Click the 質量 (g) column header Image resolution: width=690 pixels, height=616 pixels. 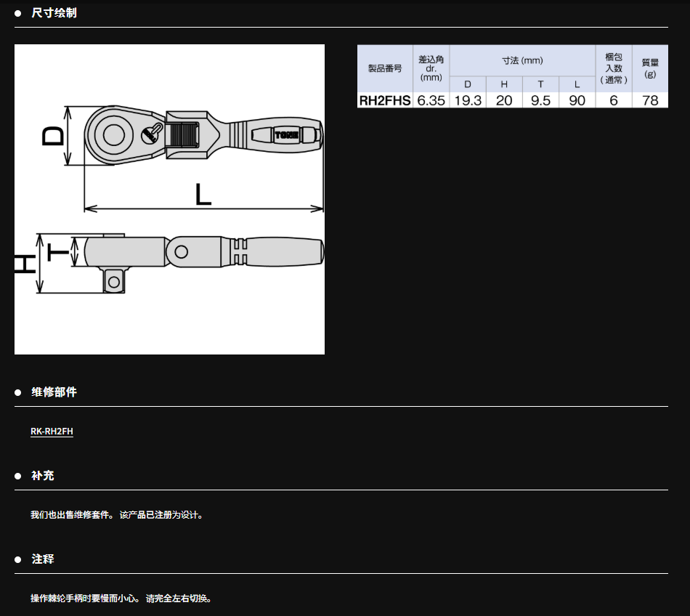[x=649, y=68]
